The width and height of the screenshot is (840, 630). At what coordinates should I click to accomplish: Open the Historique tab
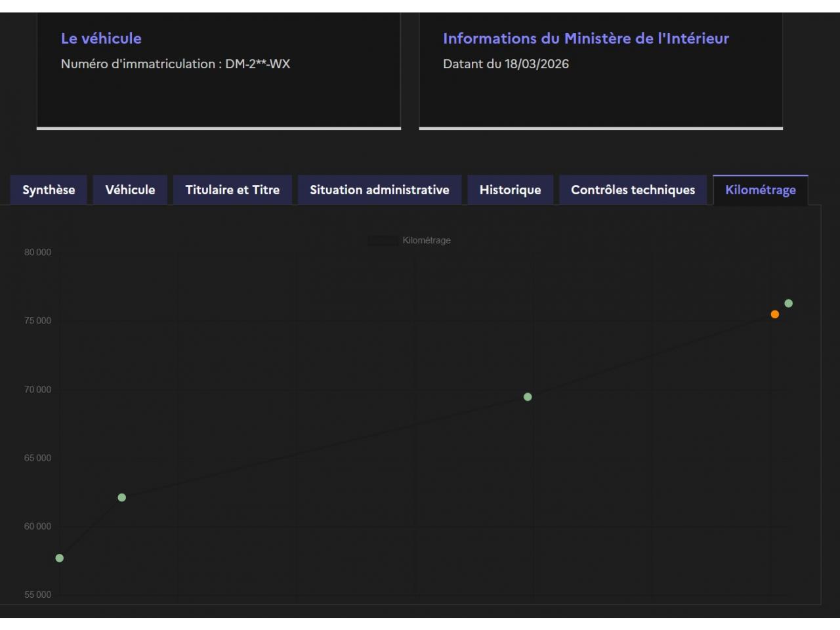tap(510, 190)
